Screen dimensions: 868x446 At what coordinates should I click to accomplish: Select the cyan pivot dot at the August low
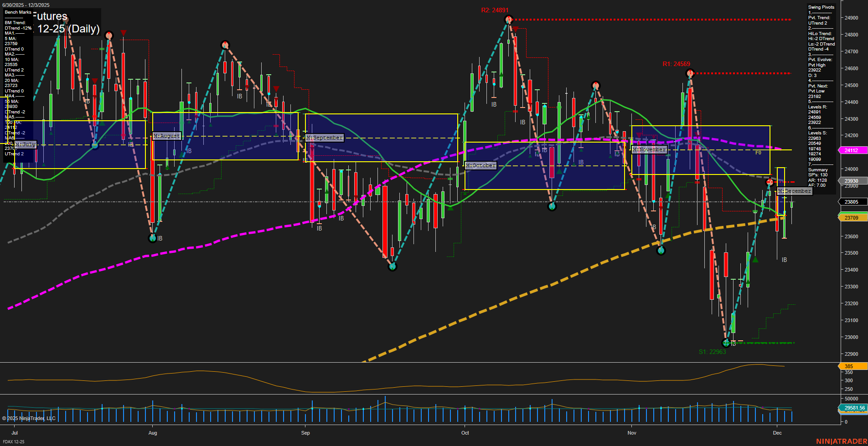[152, 238]
